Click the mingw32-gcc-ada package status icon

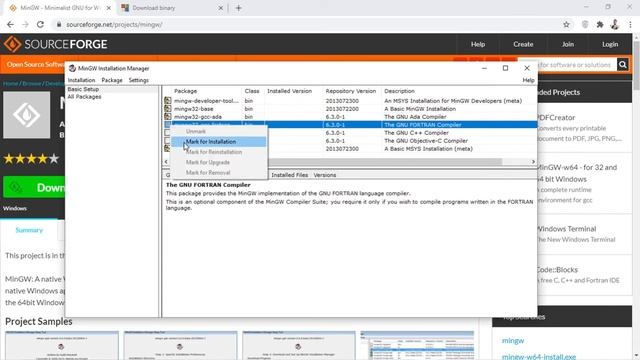(168, 117)
